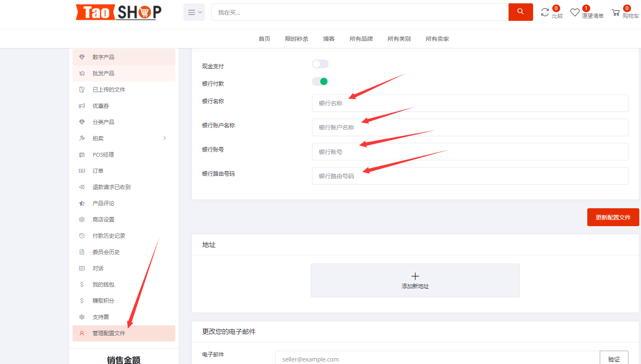Enable the 现金支付 toggle switch
This screenshot has height=364, width=641.
(320, 64)
